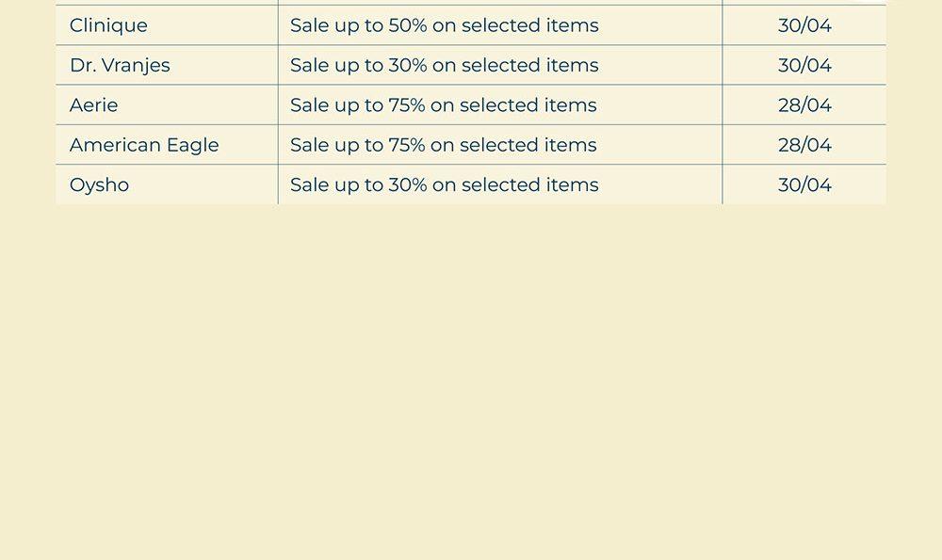Select American Eagle's 28/04 end date
Viewport: 942px width, 560px height.
804,145
